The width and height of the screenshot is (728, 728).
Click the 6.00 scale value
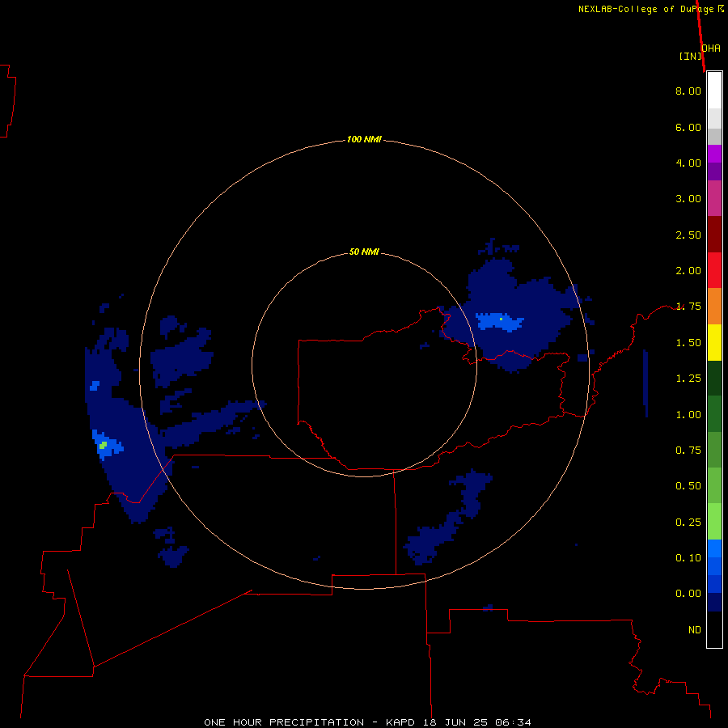[688, 127]
